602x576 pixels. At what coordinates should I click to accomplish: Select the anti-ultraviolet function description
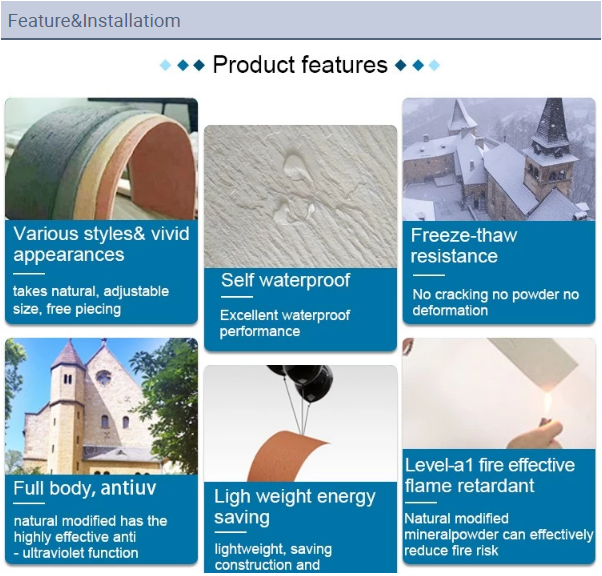(x=90, y=537)
